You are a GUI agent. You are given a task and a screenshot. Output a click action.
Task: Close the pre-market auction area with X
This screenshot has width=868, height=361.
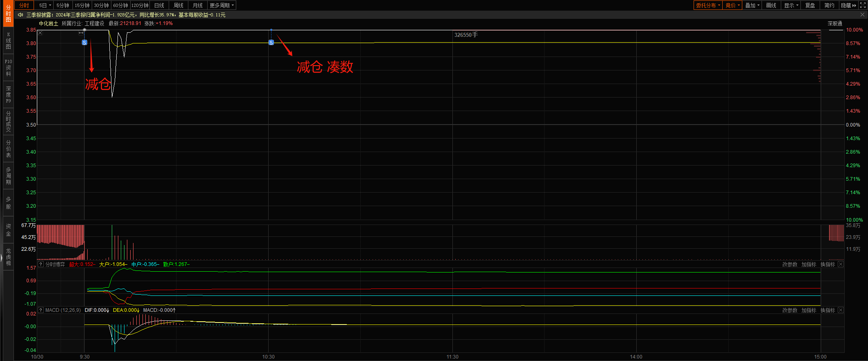tap(40, 33)
